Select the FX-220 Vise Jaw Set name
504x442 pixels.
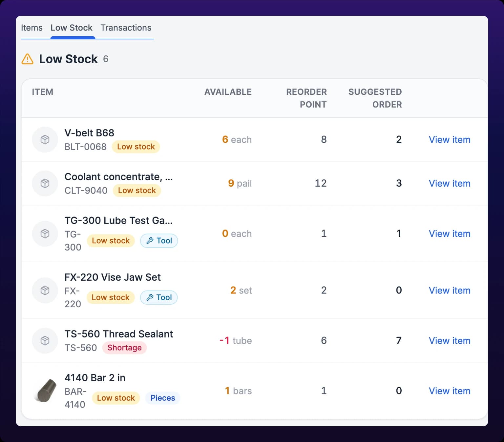[113, 277]
